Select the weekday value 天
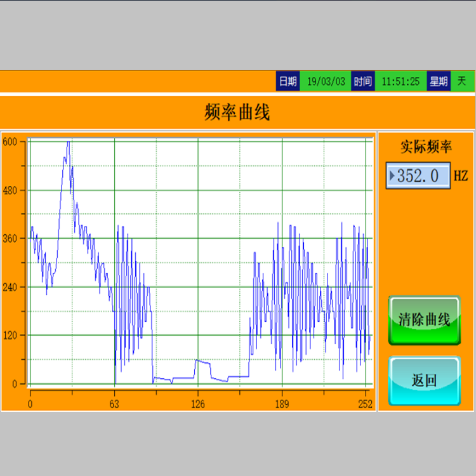The image size is (476, 476). tap(462, 81)
